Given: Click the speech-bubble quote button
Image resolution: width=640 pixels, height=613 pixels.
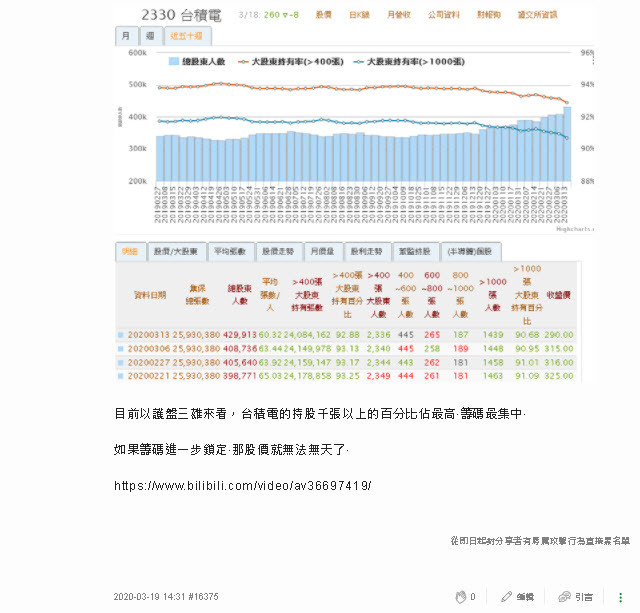Looking at the screenshot, I should (575, 597).
